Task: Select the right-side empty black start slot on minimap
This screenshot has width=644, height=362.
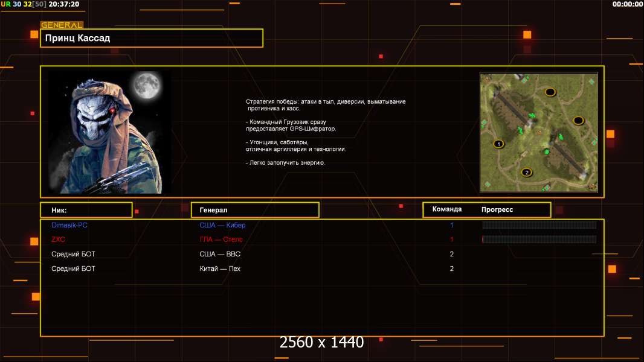Action: pos(578,120)
